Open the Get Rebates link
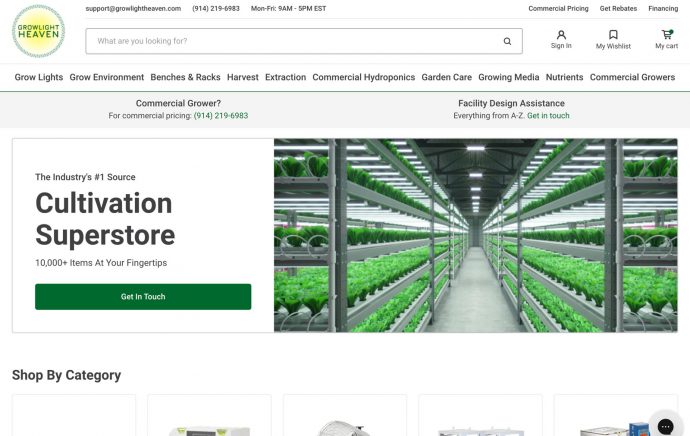The image size is (690, 436). click(618, 8)
